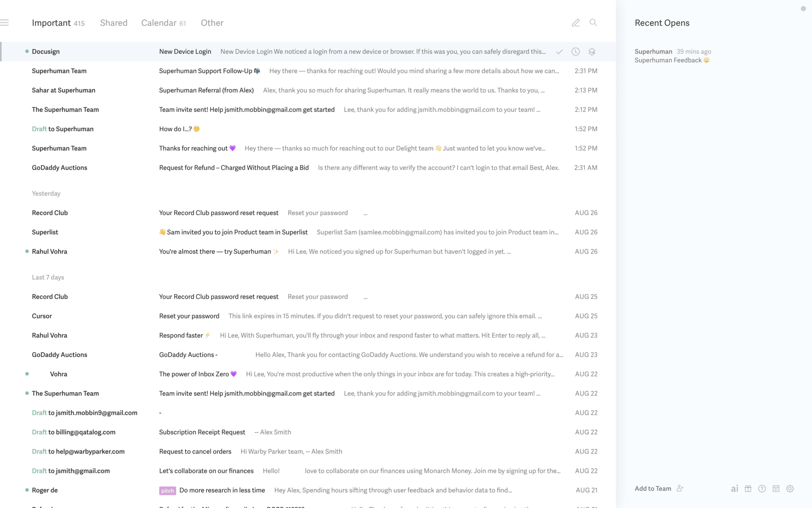This screenshot has height=508, width=812.
Task: Open draft to jsmith.mobbin9@gmail.com
Action: click(x=308, y=413)
